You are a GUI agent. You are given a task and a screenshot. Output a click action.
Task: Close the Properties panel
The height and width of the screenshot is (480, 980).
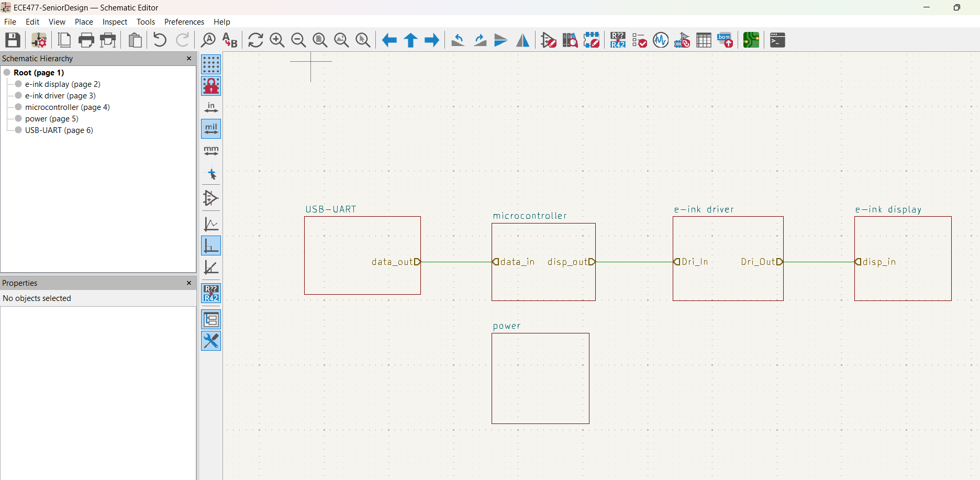click(x=189, y=283)
